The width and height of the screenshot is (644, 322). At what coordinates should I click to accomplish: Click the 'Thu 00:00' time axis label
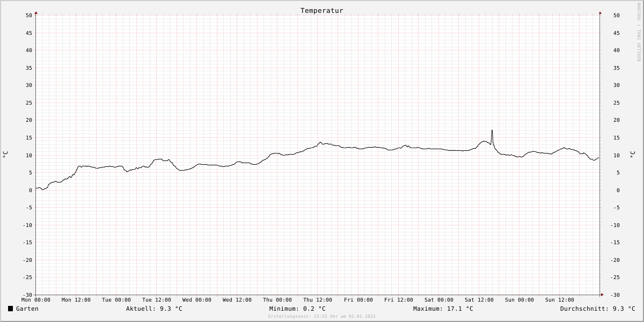click(x=277, y=300)
